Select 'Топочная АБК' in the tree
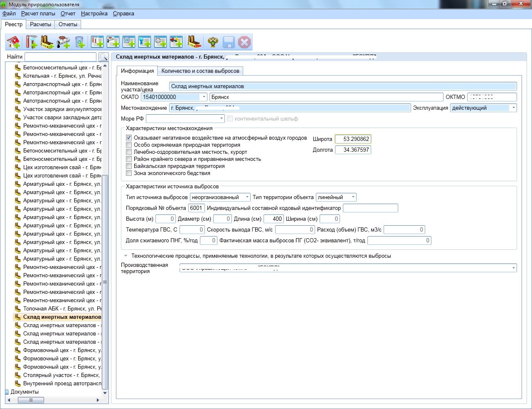This screenshot has height=409, width=532. (62, 309)
